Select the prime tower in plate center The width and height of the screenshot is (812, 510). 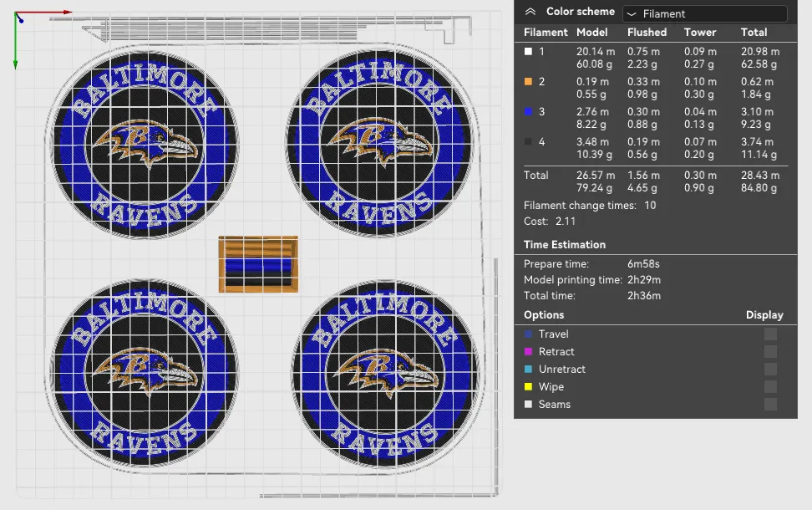[258, 264]
